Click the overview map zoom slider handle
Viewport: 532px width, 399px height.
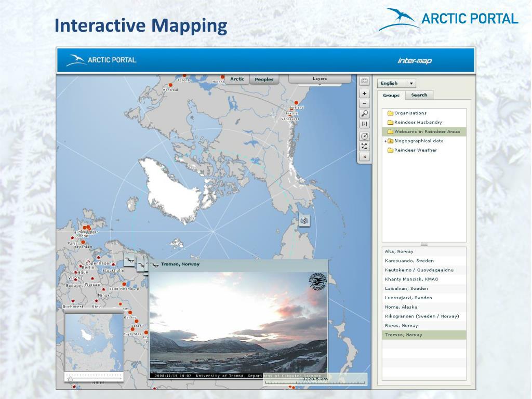(70, 379)
